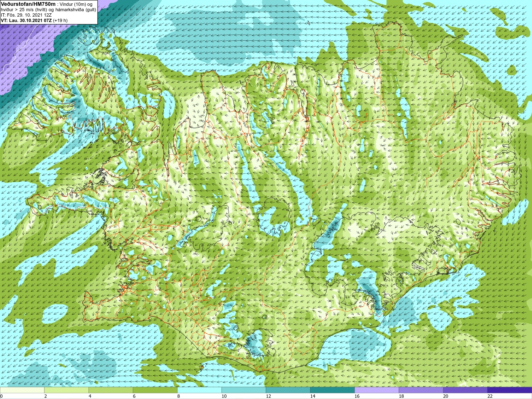Click the 'hviður > 25 m/s (hvítt)' legend line

point(23,10)
